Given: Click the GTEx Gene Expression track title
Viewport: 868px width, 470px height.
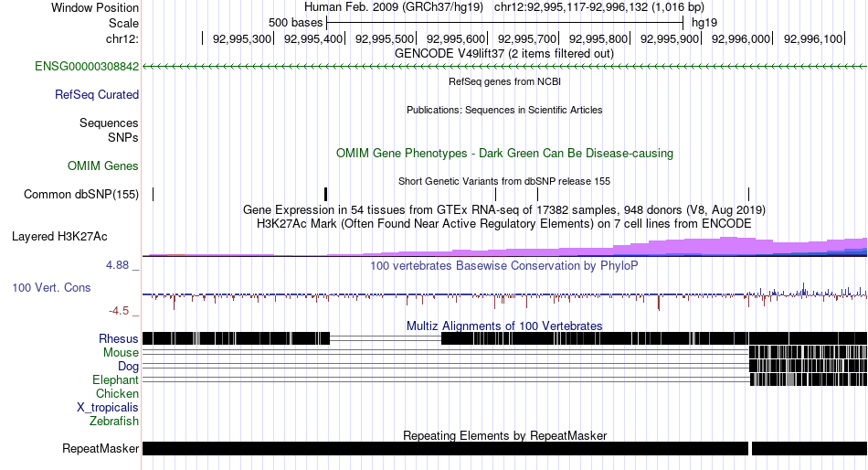Looking at the screenshot, I should coord(504,210).
